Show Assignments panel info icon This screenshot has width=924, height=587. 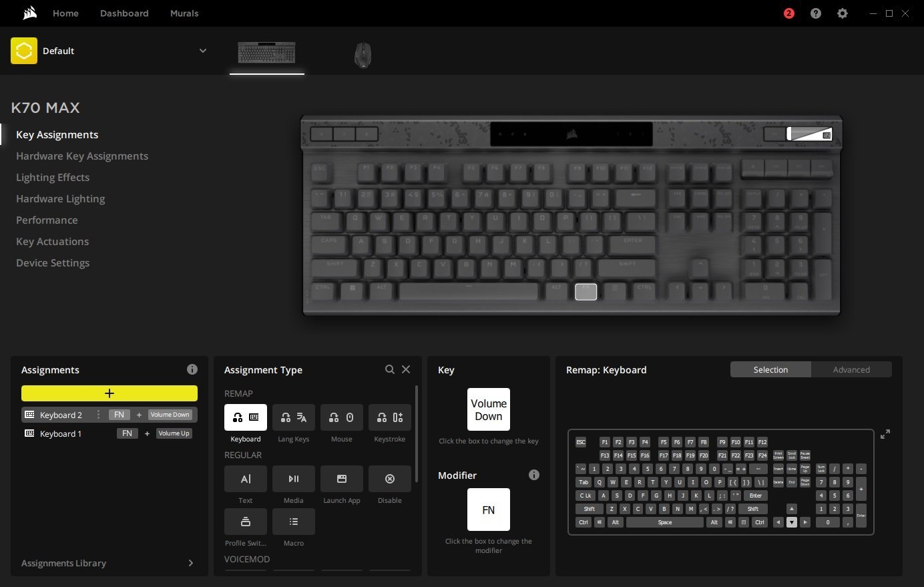tap(192, 369)
